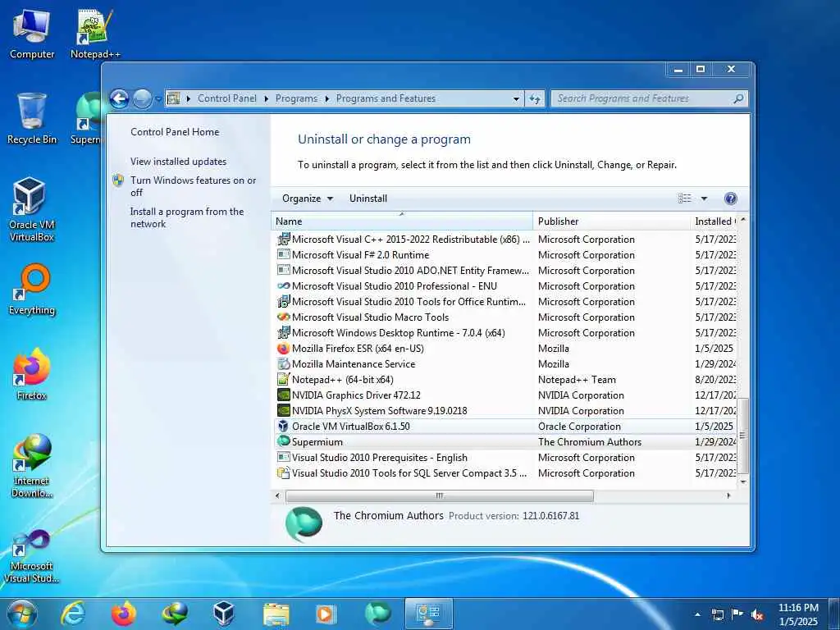This screenshot has height=630, width=840.
Task: Click the horizontal scrollbar thumb
Action: click(x=440, y=496)
